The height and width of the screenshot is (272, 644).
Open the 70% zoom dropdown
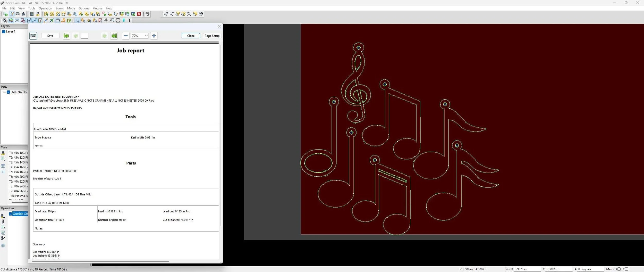(140, 36)
